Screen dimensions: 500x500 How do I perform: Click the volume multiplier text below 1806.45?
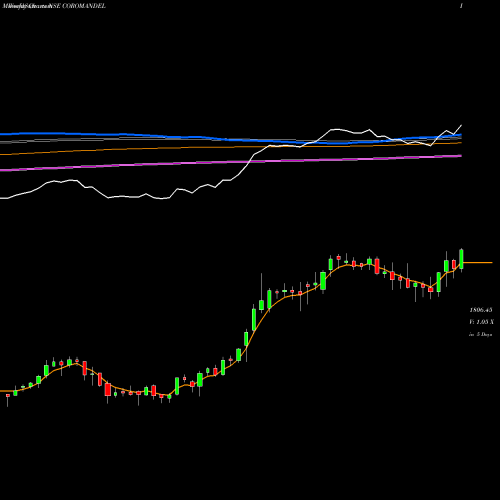(481, 322)
